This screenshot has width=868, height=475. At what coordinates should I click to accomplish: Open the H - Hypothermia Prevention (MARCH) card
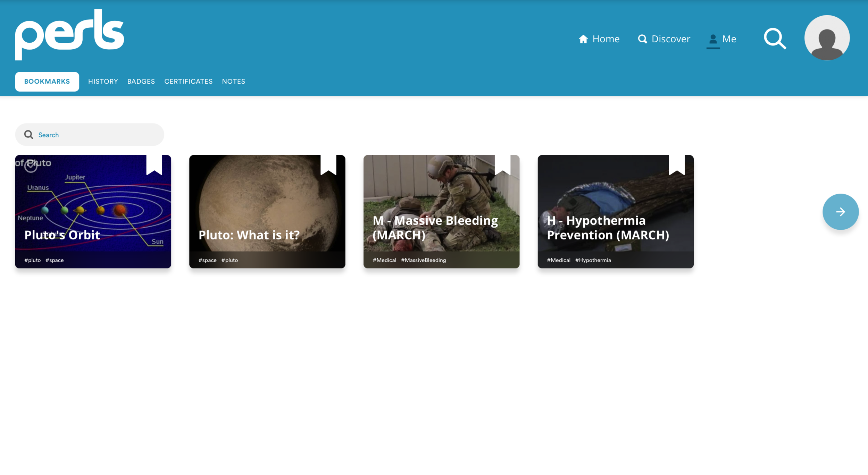[616, 212]
